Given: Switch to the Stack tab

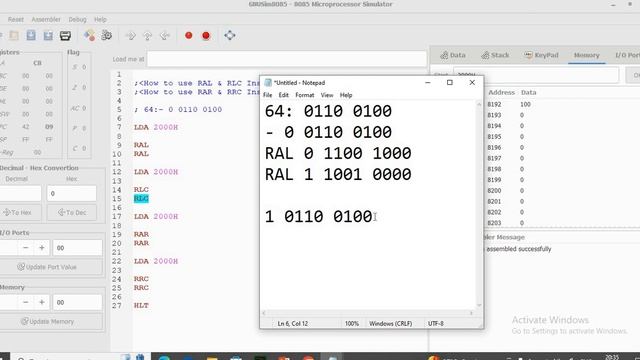Looking at the screenshot, I should [x=495, y=55].
